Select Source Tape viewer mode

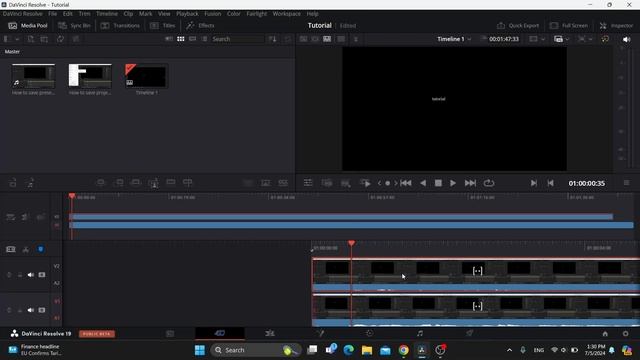point(315,39)
